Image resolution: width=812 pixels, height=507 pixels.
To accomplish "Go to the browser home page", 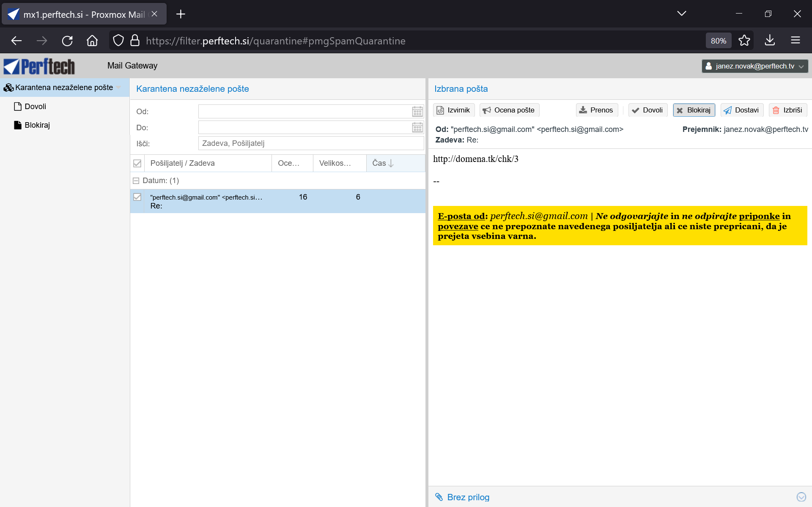I will (92, 41).
